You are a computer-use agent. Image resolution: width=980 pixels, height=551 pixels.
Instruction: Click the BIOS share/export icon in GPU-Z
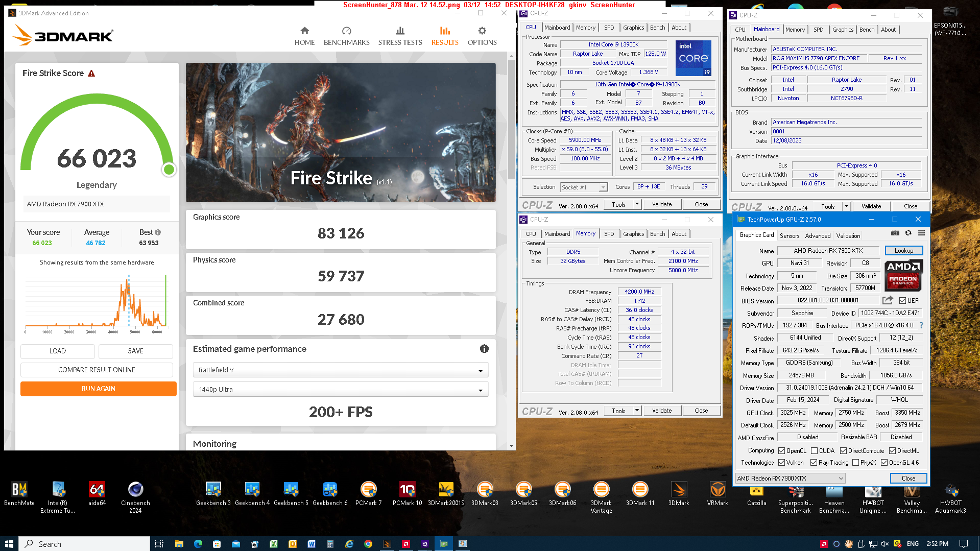pos(888,300)
